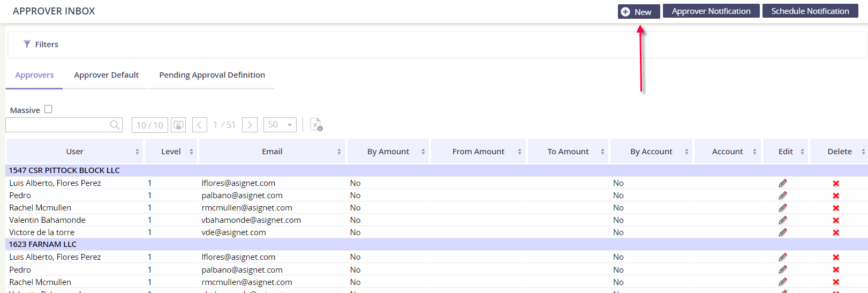Click into the search text field
868x293 pixels.
(56, 125)
